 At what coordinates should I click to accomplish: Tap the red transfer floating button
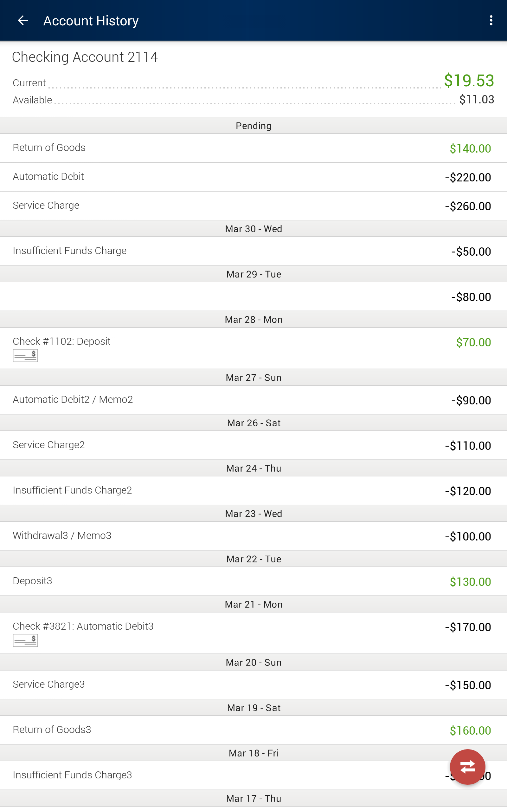tap(467, 767)
